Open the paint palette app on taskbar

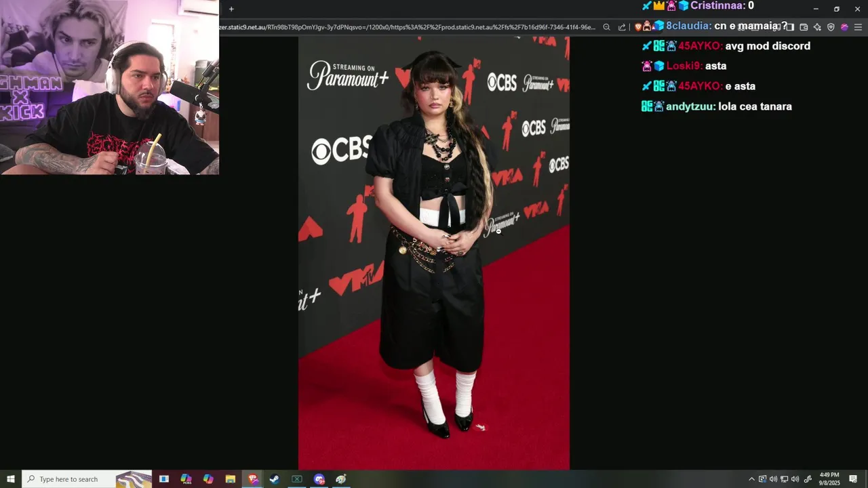pyautogui.click(x=341, y=479)
